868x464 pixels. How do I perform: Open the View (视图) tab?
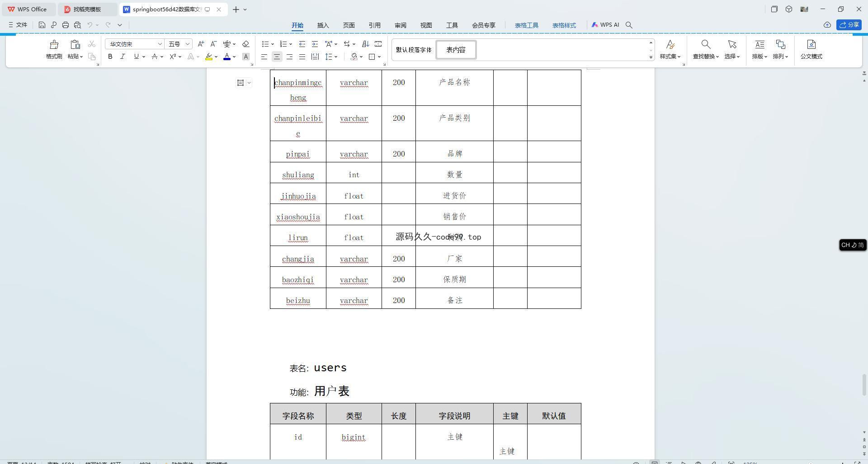click(426, 25)
